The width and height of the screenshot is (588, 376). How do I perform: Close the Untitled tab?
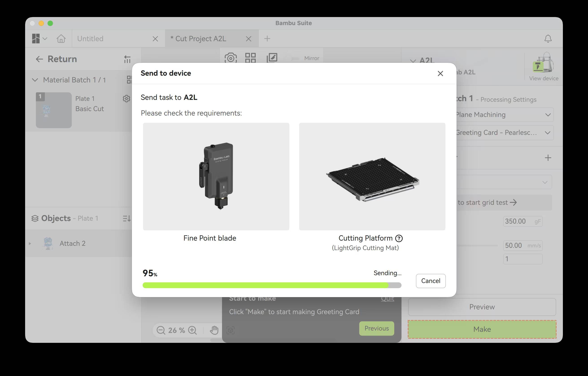155,39
